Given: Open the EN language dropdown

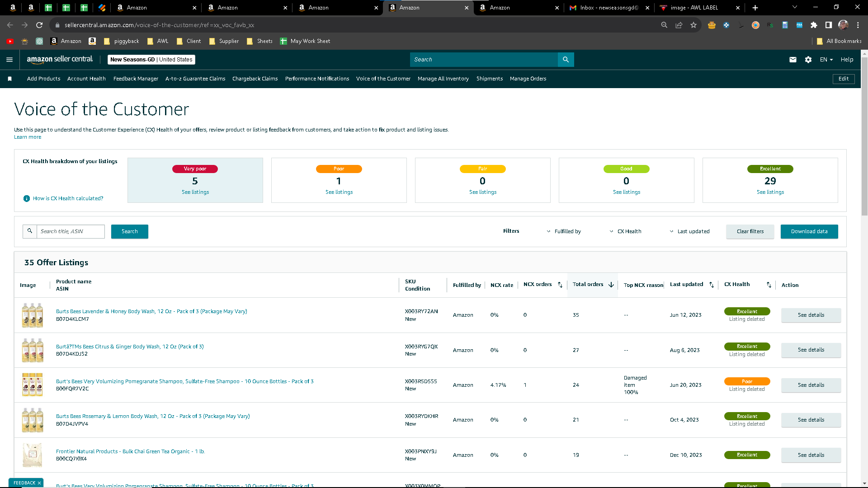Looking at the screenshot, I should click(x=826, y=60).
